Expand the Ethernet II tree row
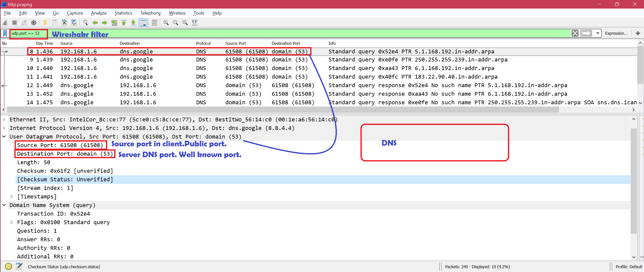644x272 pixels. tap(4, 120)
